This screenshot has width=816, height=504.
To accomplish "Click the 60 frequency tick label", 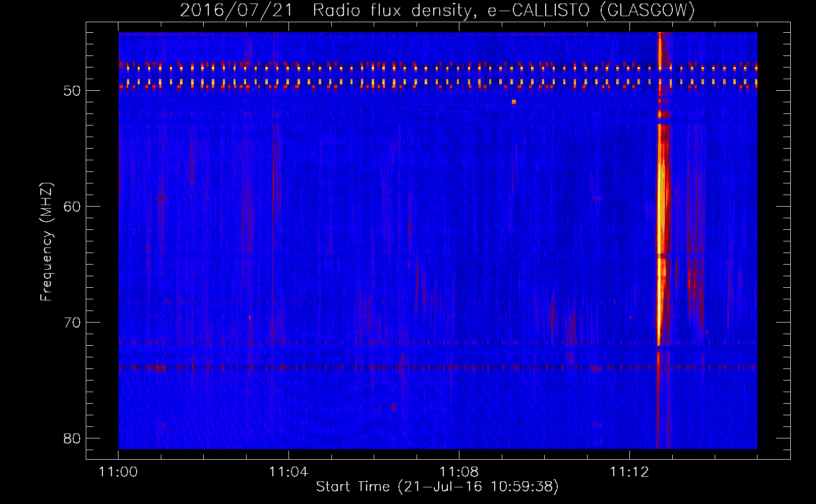I will (x=73, y=207).
